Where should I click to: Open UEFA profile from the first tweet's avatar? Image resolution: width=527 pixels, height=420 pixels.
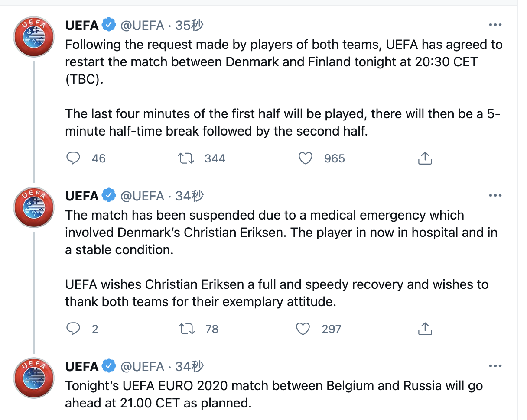click(34, 37)
